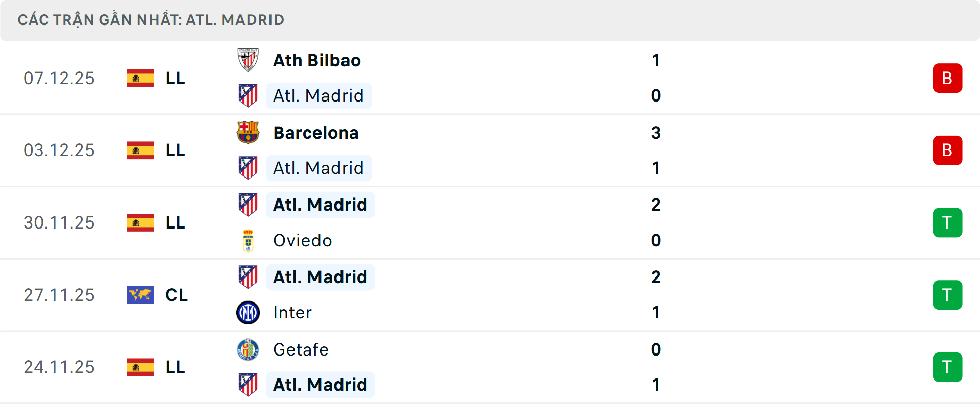
Task: Select the Barcelona club badge
Action: tap(249, 132)
